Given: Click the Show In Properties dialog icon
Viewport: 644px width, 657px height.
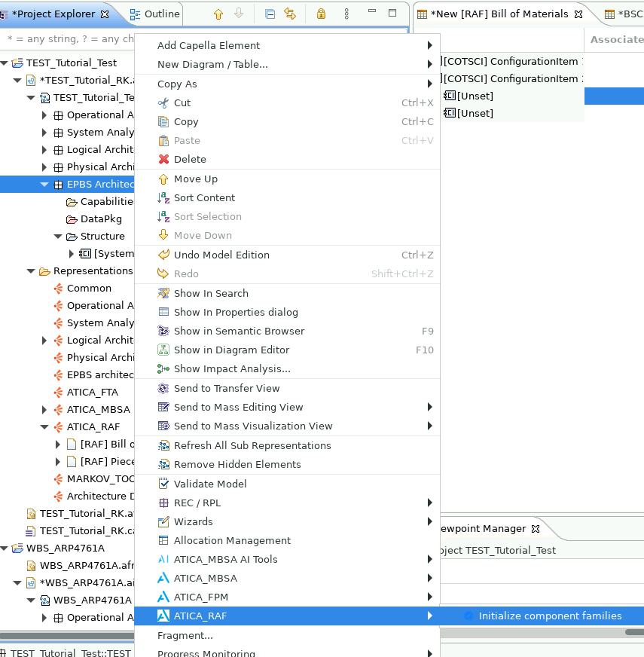Looking at the screenshot, I should pos(163,312).
